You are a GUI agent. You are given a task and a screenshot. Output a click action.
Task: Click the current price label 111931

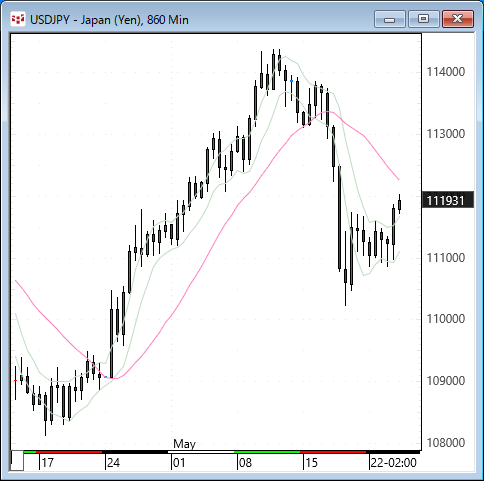(x=448, y=200)
